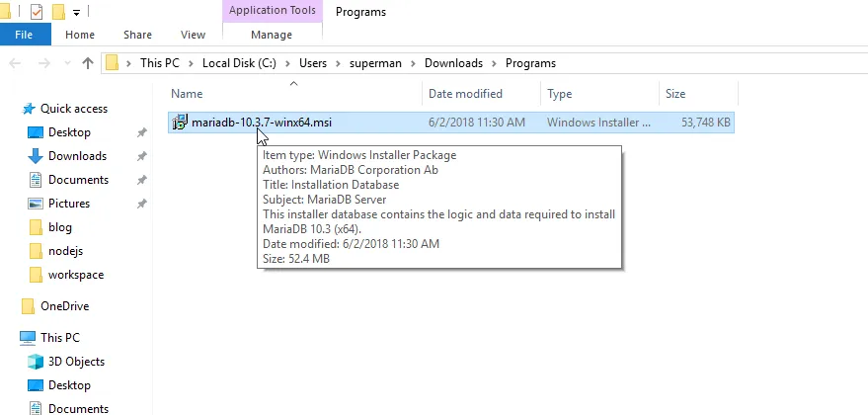
Task: Select OneDrive in navigation pane
Action: (64, 306)
